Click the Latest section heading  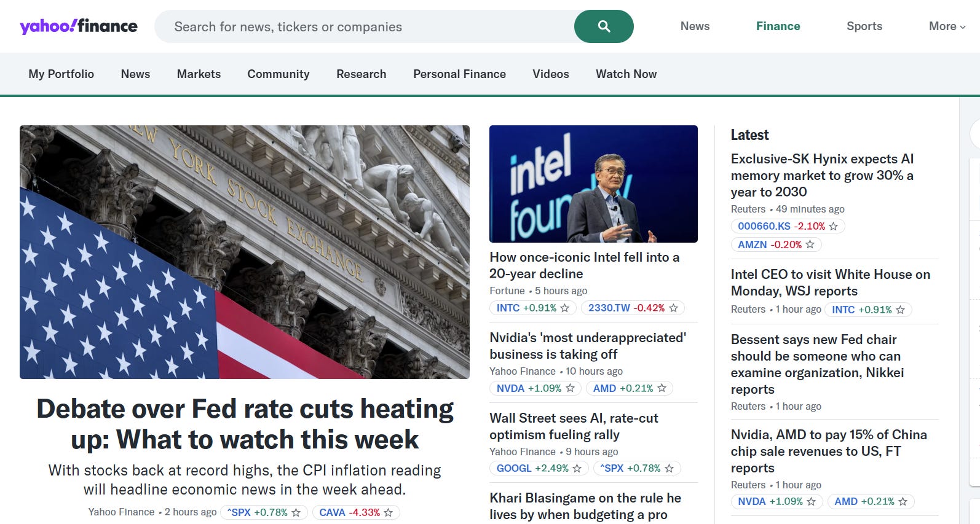749,135
